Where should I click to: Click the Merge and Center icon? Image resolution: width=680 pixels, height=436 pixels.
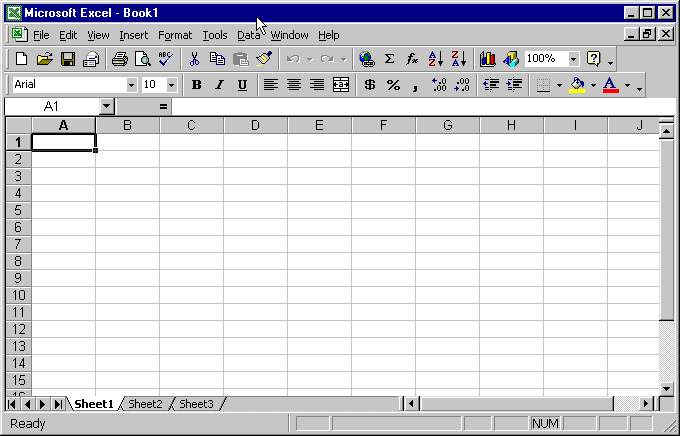pyautogui.click(x=341, y=85)
